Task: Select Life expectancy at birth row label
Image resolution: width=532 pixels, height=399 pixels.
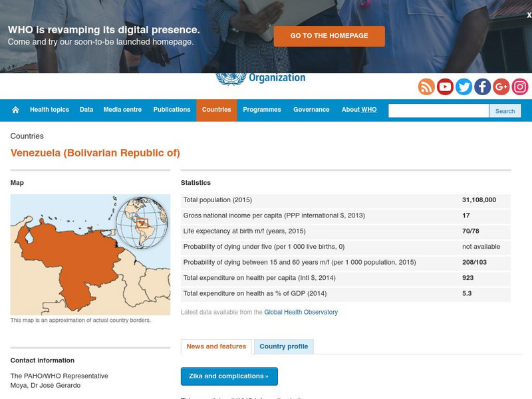Action: click(x=244, y=231)
